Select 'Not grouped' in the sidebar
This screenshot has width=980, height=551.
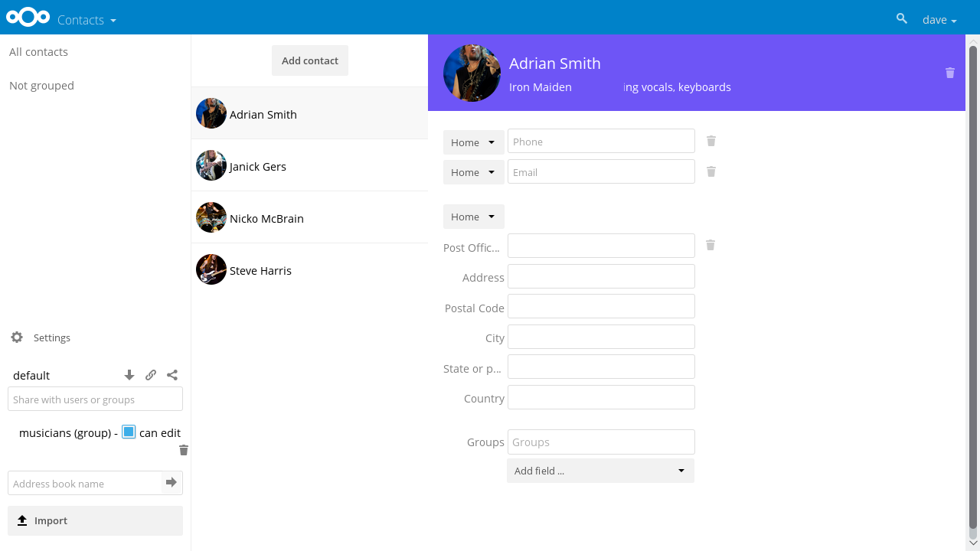[41, 86]
